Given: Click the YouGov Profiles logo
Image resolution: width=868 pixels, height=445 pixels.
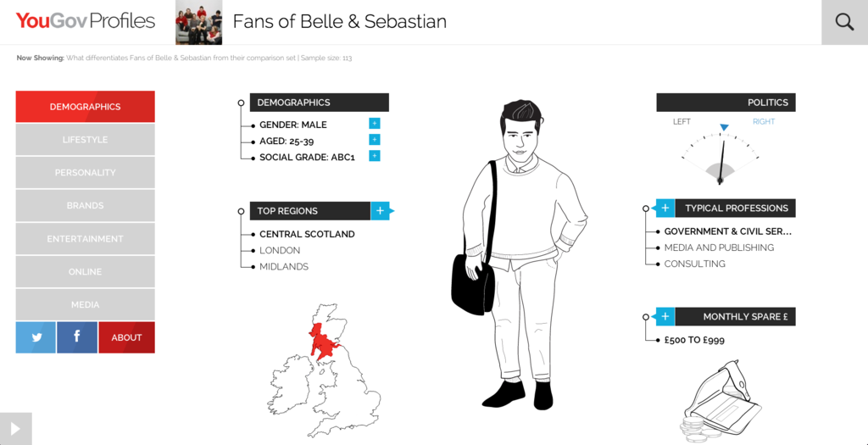Looking at the screenshot, I should 86,21.
